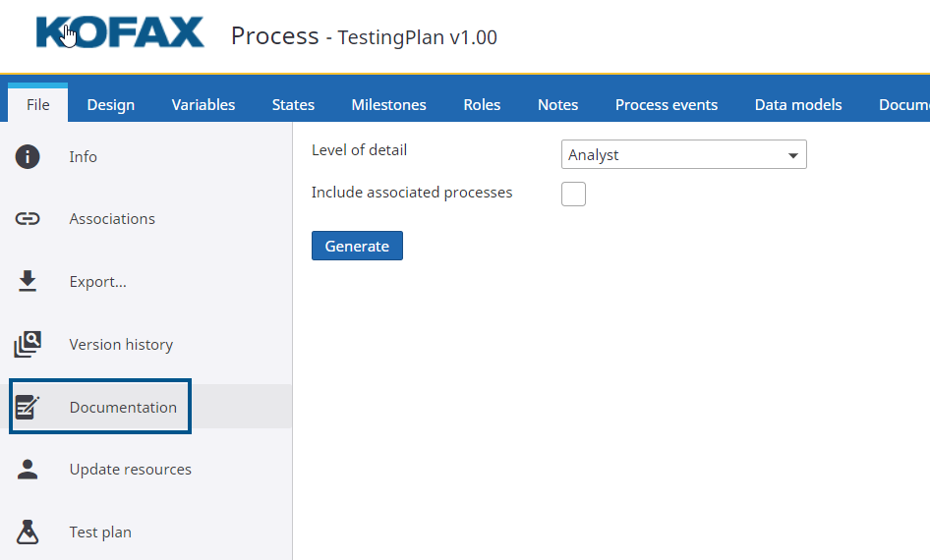
Task: Click the Export download arrow icon
Action: (28, 282)
